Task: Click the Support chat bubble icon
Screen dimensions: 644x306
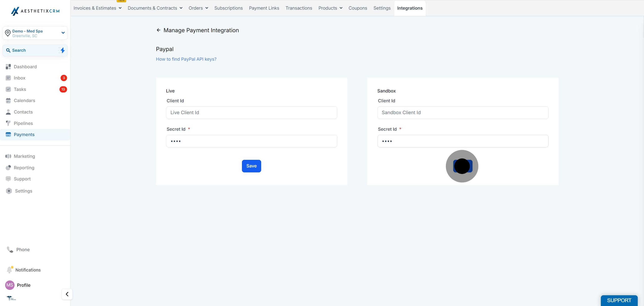Action: click(8, 179)
